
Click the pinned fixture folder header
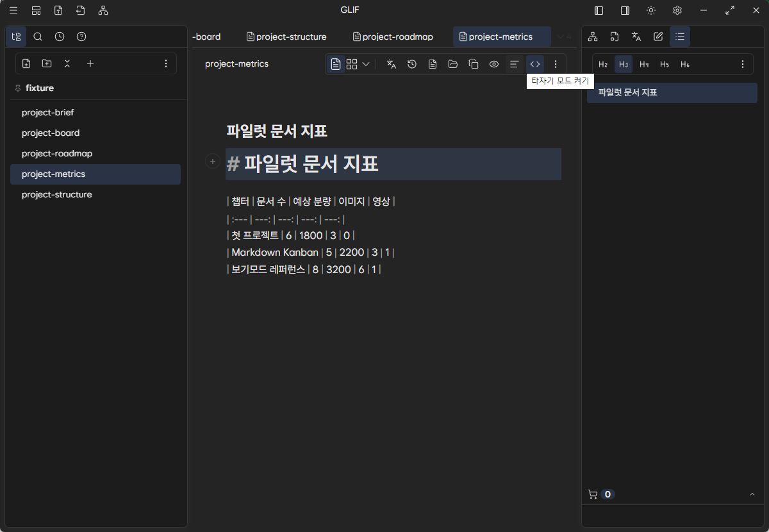pyautogui.click(x=40, y=88)
